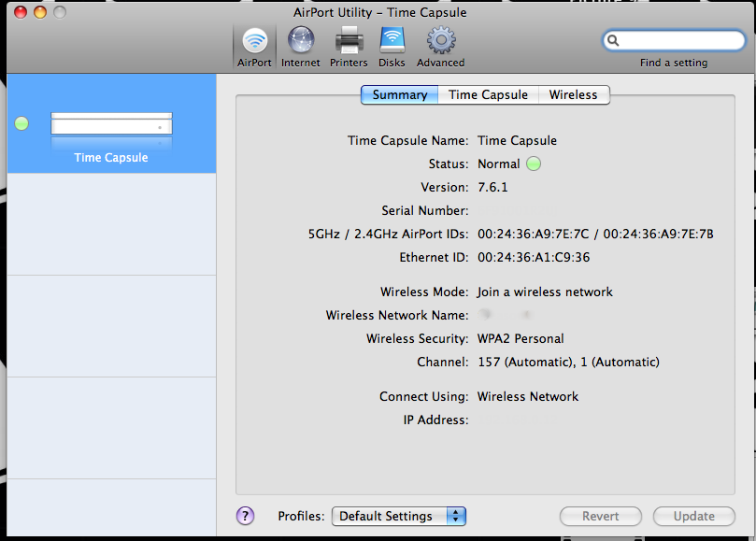Open the Disks settings pane

(x=392, y=48)
